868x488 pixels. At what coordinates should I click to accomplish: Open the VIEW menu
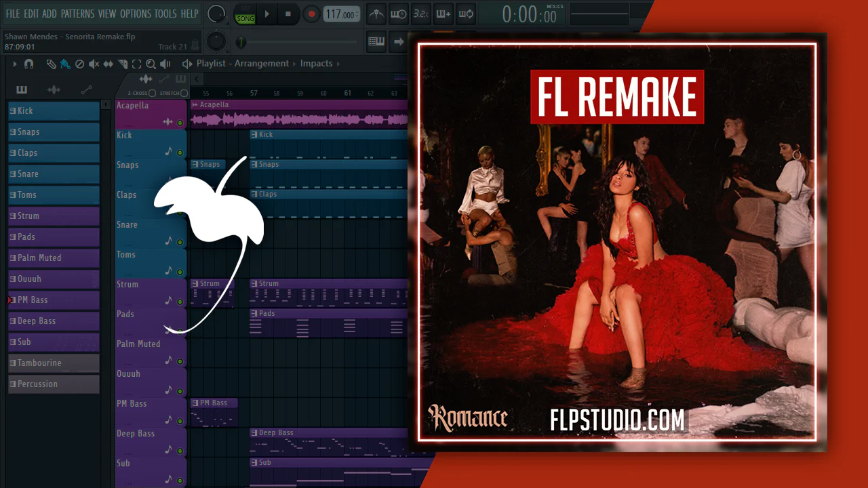click(x=107, y=14)
